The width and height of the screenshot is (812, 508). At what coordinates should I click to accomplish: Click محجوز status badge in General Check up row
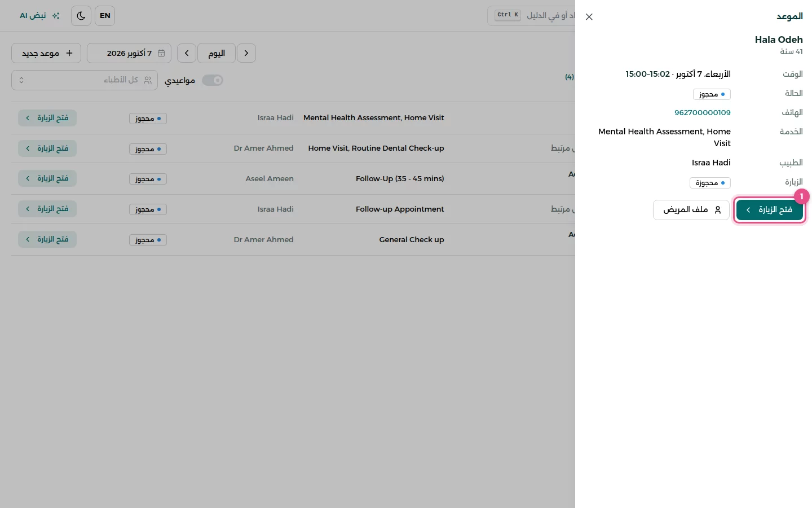[x=148, y=240]
